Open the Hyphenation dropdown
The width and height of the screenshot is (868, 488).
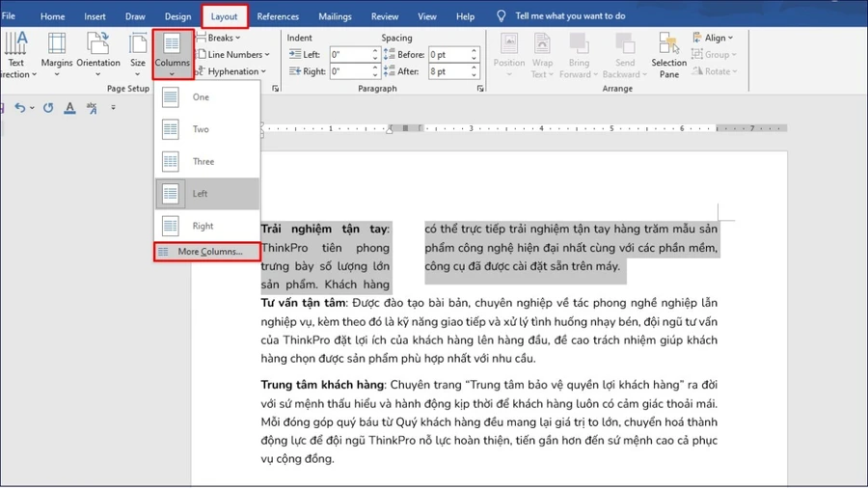pos(231,71)
